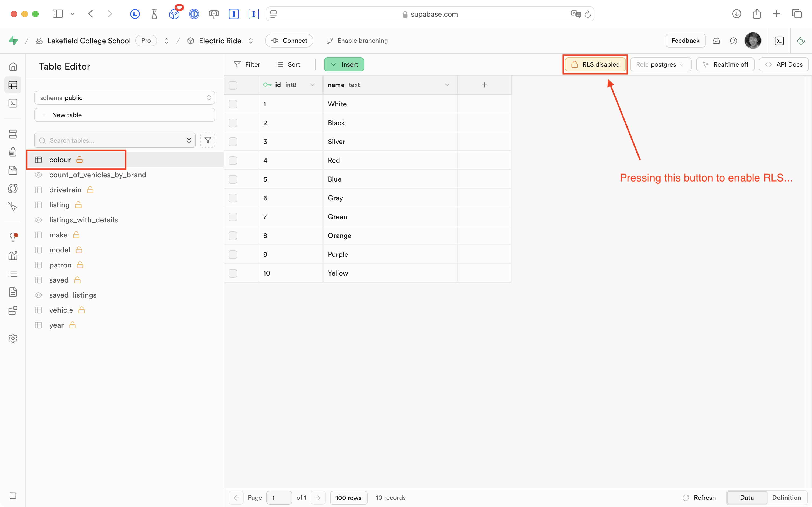Click the New table button

pos(124,115)
